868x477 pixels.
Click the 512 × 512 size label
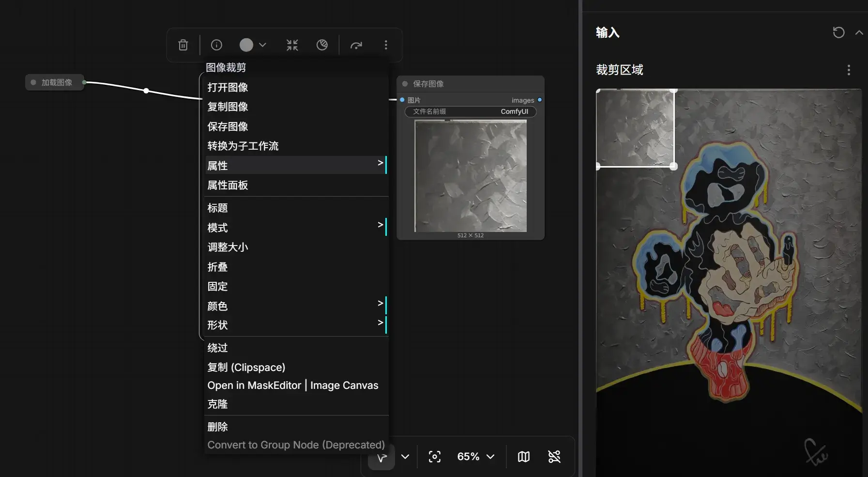click(471, 235)
